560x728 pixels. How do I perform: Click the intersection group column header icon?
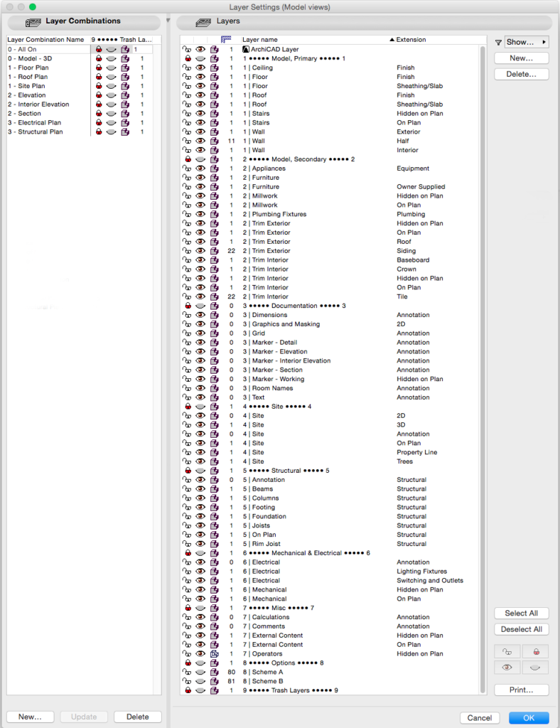click(x=227, y=39)
